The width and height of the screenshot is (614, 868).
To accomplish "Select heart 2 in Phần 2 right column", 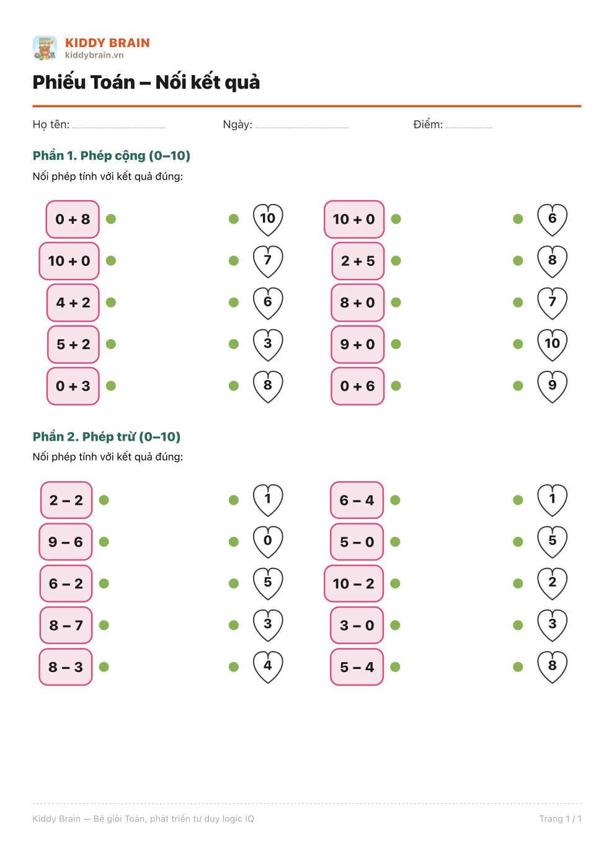I will click(x=552, y=583).
